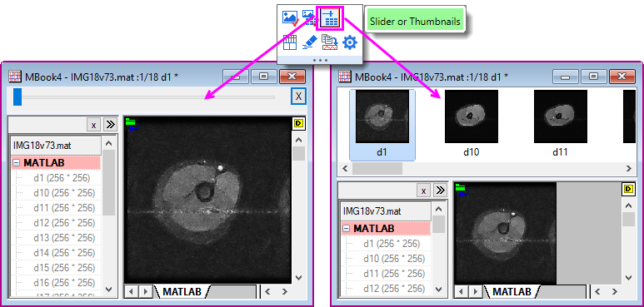Click the yellow D indicator in left window

(x=297, y=123)
